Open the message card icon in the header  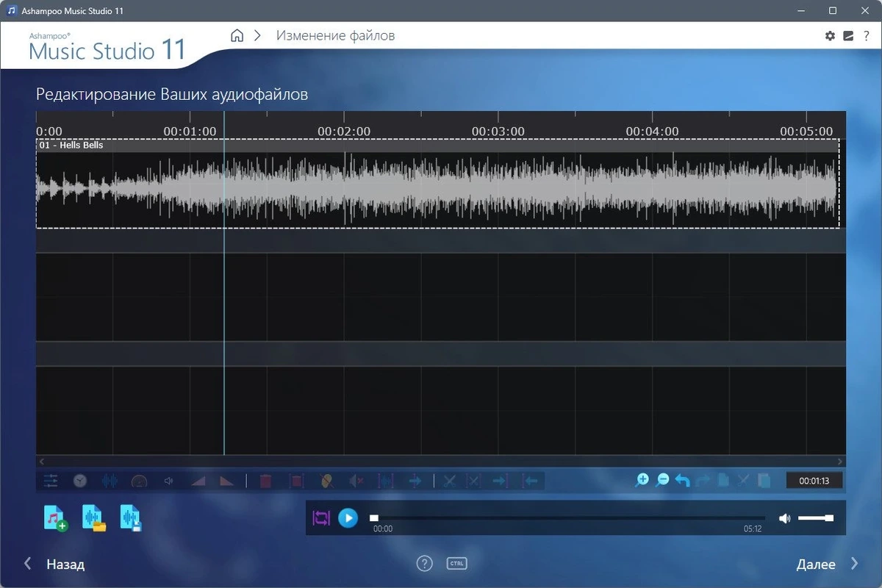tap(848, 35)
